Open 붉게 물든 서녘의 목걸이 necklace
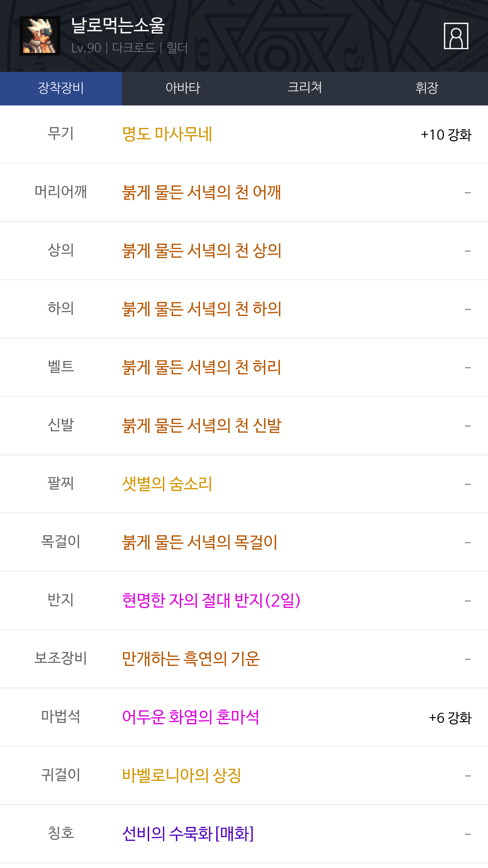488x868 pixels. click(x=200, y=542)
